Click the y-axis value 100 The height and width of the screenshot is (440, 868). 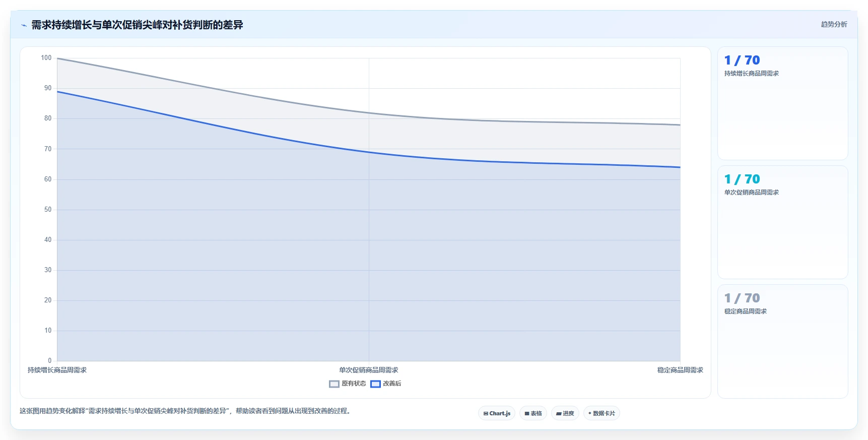click(x=46, y=58)
